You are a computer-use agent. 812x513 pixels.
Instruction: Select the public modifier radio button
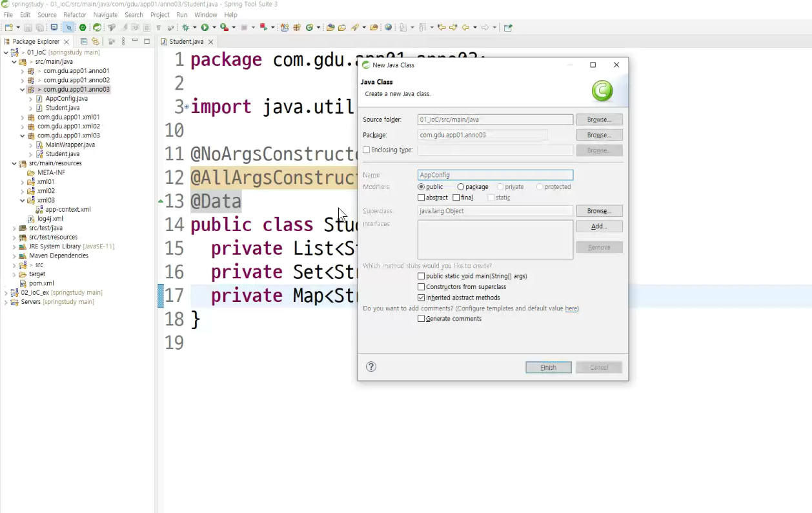point(421,186)
